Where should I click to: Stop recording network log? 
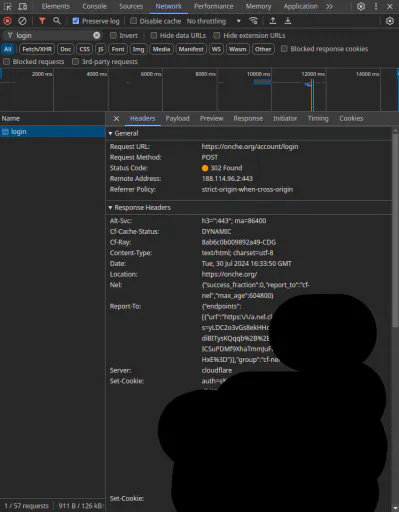pyautogui.click(x=7, y=21)
